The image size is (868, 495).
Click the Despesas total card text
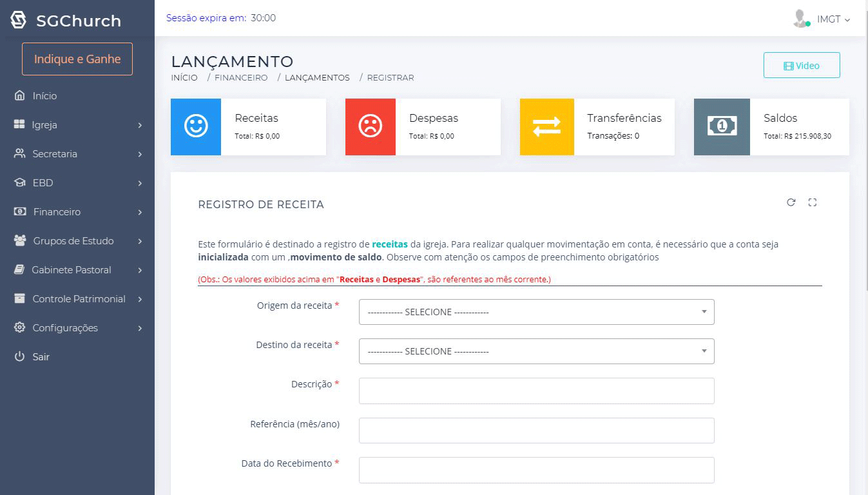(x=432, y=136)
